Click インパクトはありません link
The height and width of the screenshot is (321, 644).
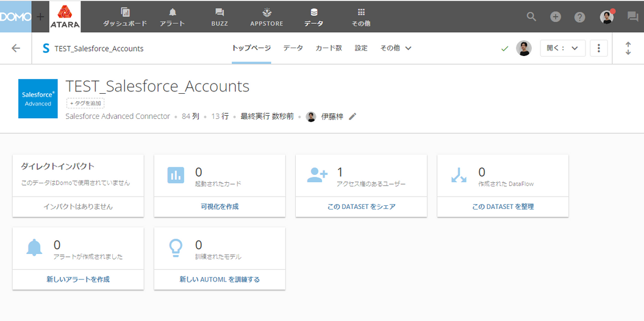coord(78,206)
